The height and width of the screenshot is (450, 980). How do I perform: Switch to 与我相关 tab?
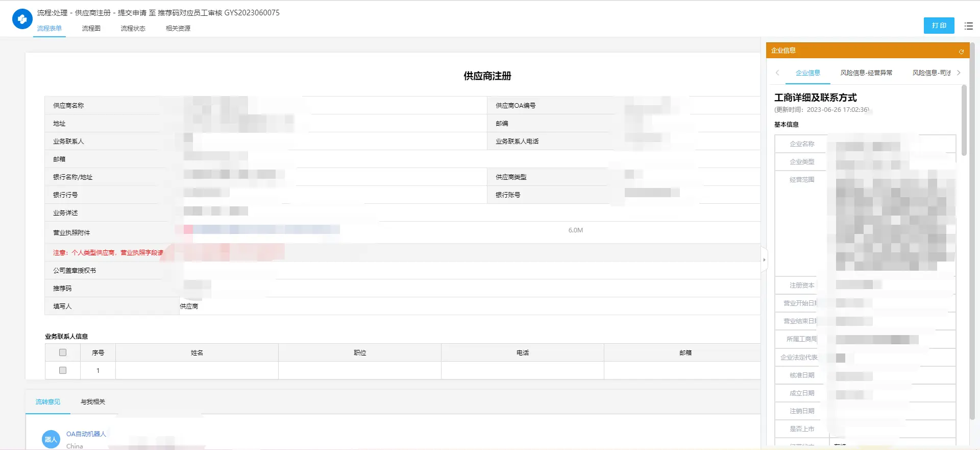click(x=93, y=402)
